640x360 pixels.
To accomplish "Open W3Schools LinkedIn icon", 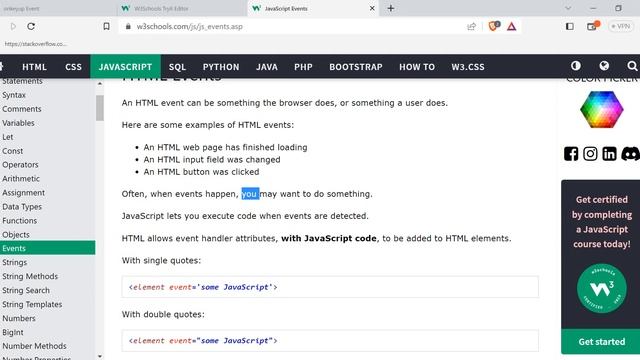I will [x=609, y=154].
